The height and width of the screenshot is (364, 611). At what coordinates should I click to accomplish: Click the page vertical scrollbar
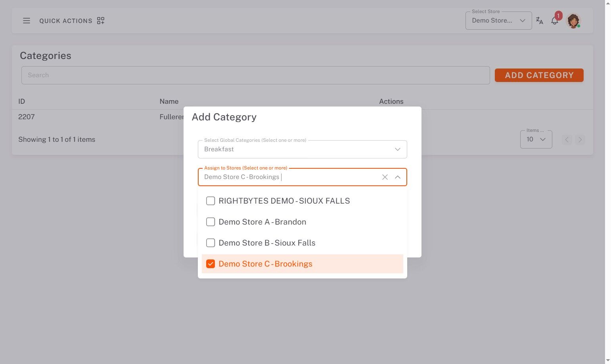point(608,182)
